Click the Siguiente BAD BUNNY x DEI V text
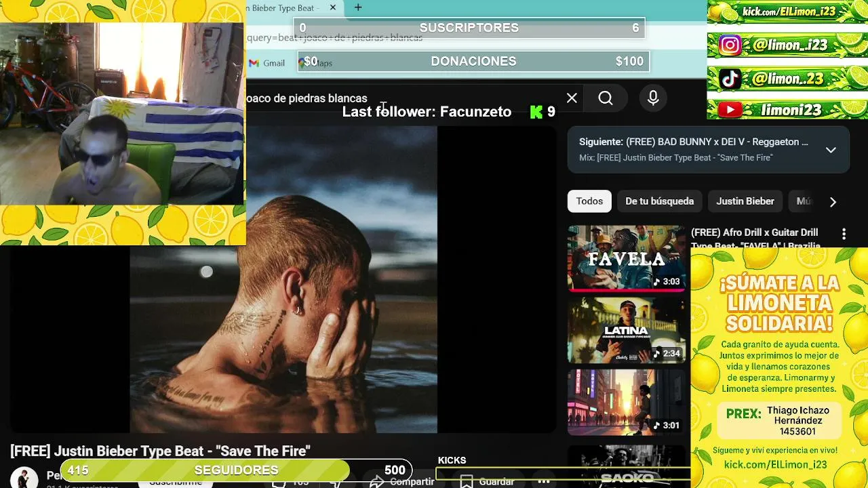868x488 pixels. 693,142
